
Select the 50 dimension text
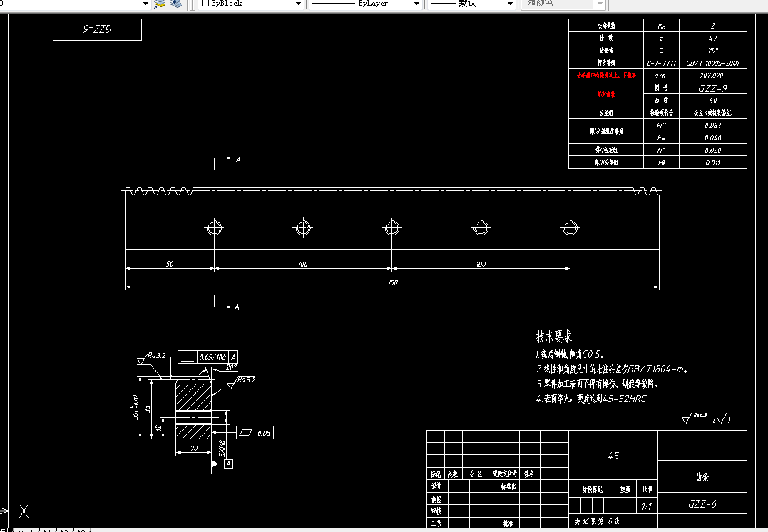170,264
